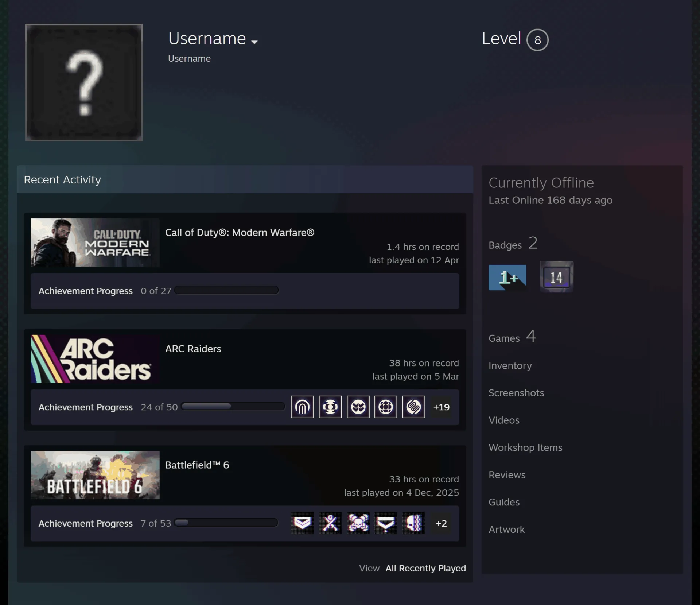Click the ARC Raiders achievement progress bar
Image resolution: width=700 pixels, height=605 pixels.
click(x=233, y=406)
